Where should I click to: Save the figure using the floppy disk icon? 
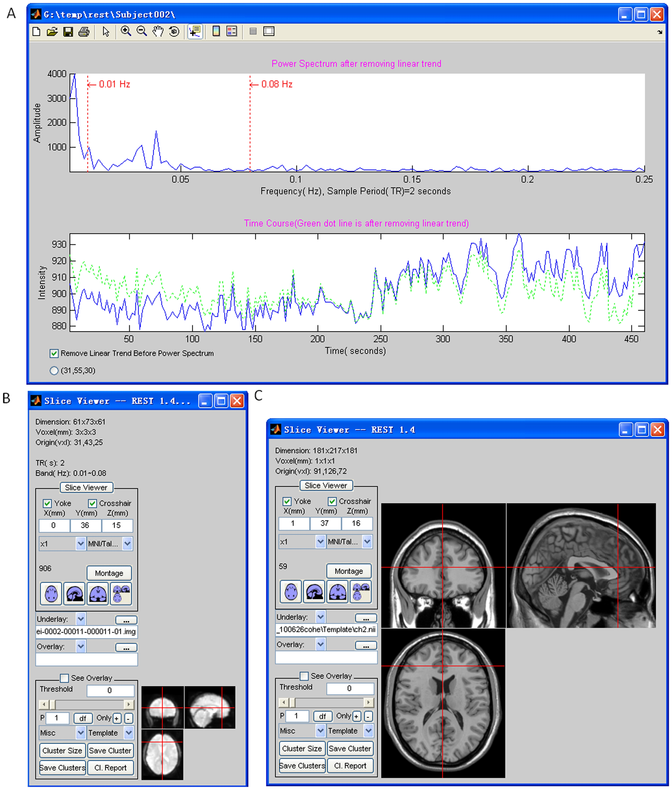tap(68, 32)
